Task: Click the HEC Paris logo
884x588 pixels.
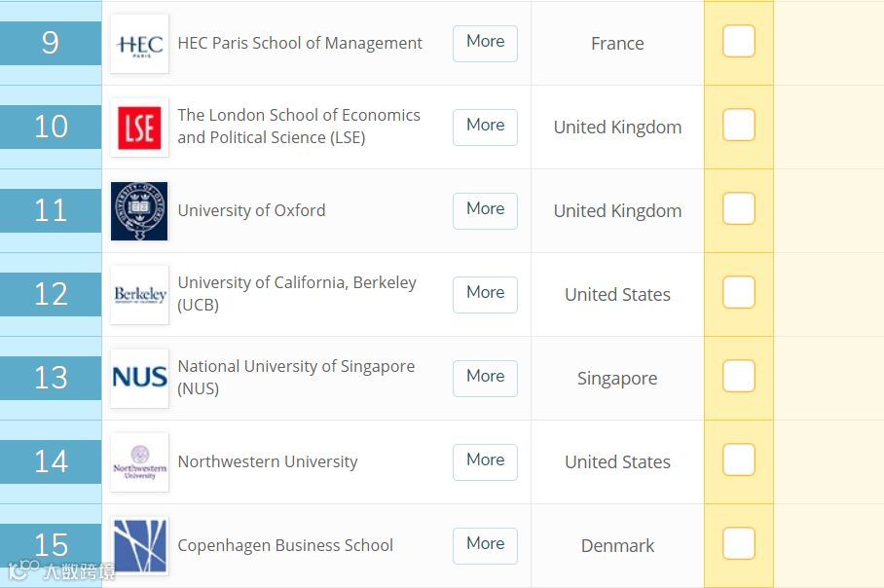Action: [x=139, y=44]
